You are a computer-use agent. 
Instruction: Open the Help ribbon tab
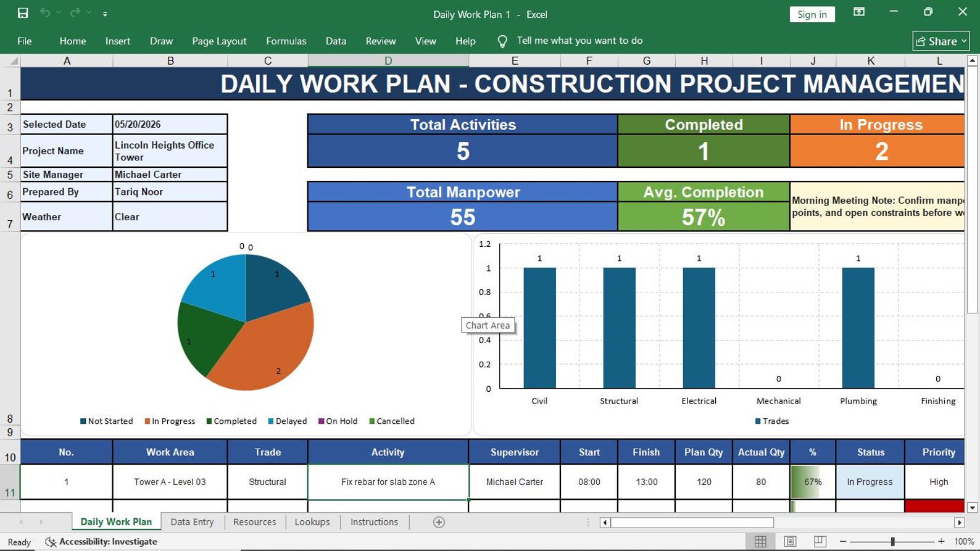pos(465,41)
